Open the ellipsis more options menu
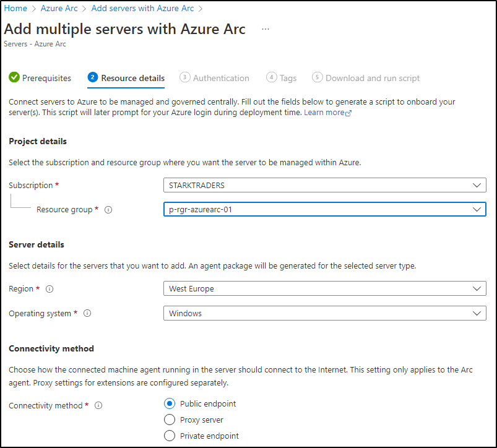The image size is (497, 448). [x=266, y=29]
